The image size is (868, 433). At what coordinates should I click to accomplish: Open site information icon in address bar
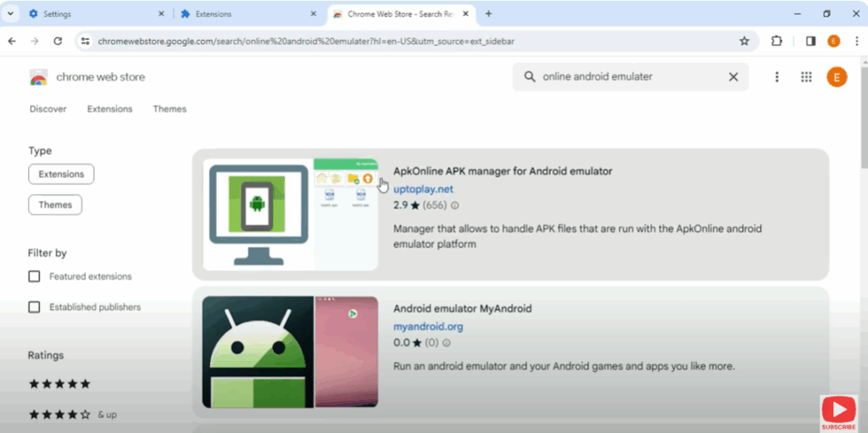point(85,41)
